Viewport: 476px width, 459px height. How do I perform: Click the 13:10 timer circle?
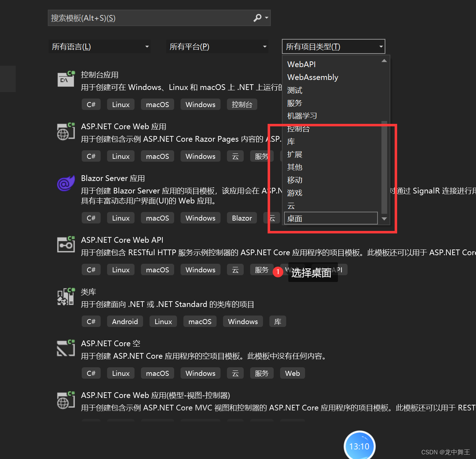[359, 445]
